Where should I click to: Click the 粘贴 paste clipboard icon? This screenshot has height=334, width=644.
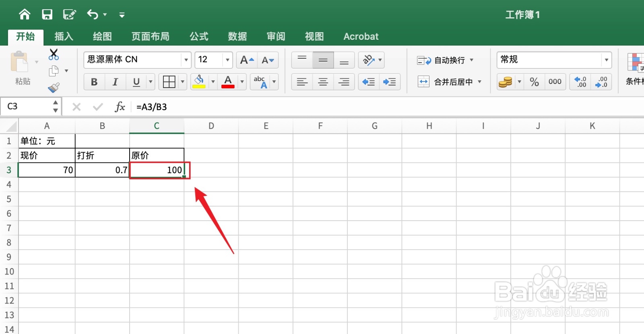tap(19, 62)
